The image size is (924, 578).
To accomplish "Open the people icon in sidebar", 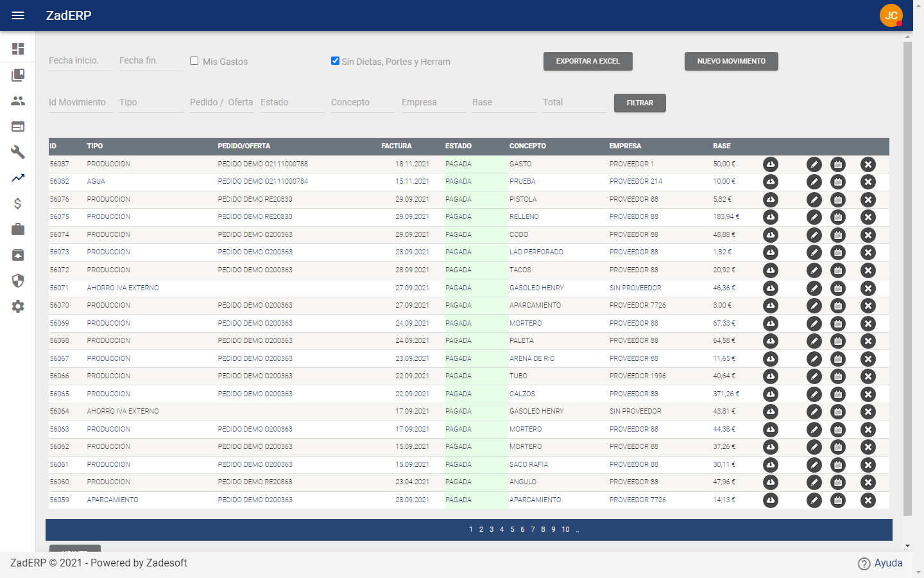I will tap(18, 101).
